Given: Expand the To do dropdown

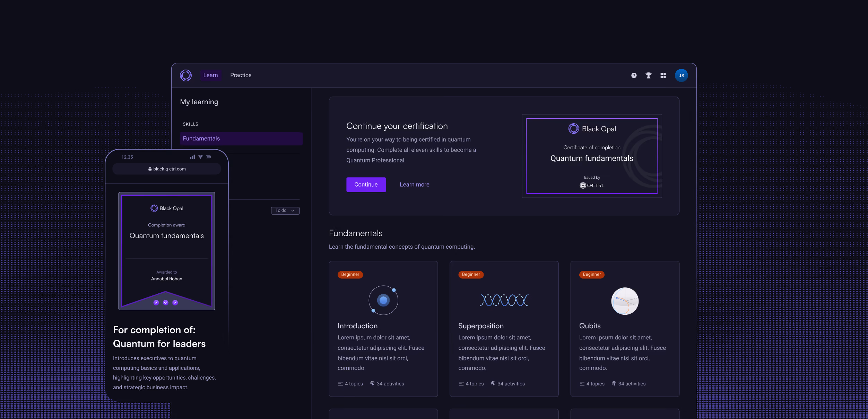Looking at the screenshot, I should point(285,211).
